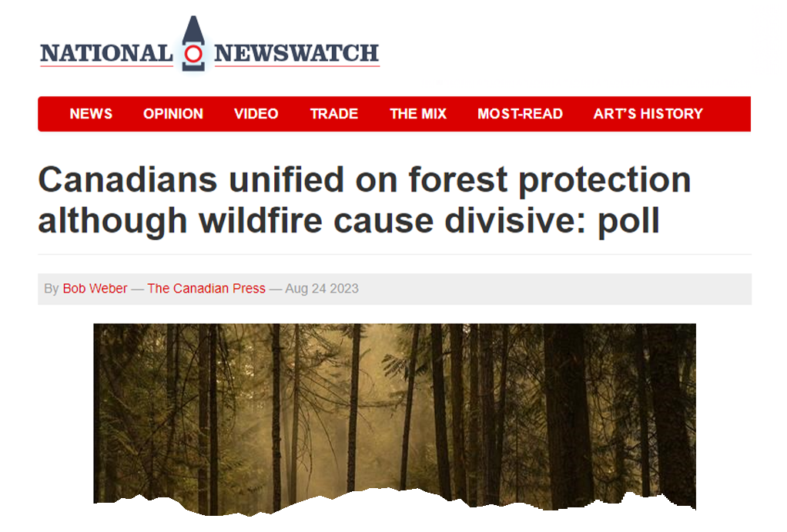Open the smoky forest article image
The height and width of the screenshot is (532, 787).
394,417
